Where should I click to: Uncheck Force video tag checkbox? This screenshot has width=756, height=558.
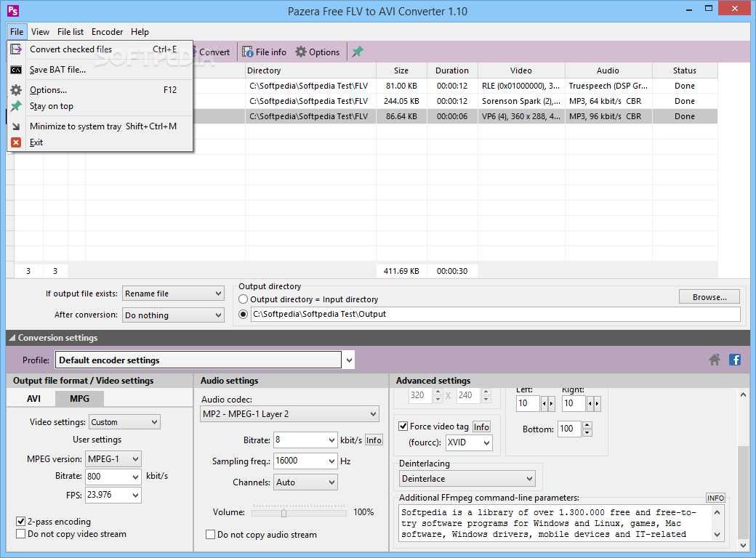click(x=403, y=426)
